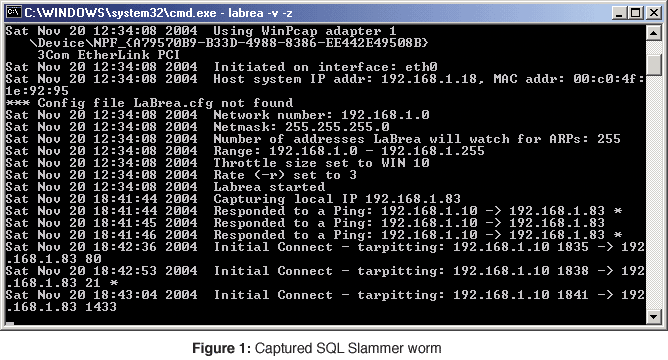Click the 'Config file LaBrea.cfg not found' warning
This screenshot has width=668, height=360.
click(150, 103)
